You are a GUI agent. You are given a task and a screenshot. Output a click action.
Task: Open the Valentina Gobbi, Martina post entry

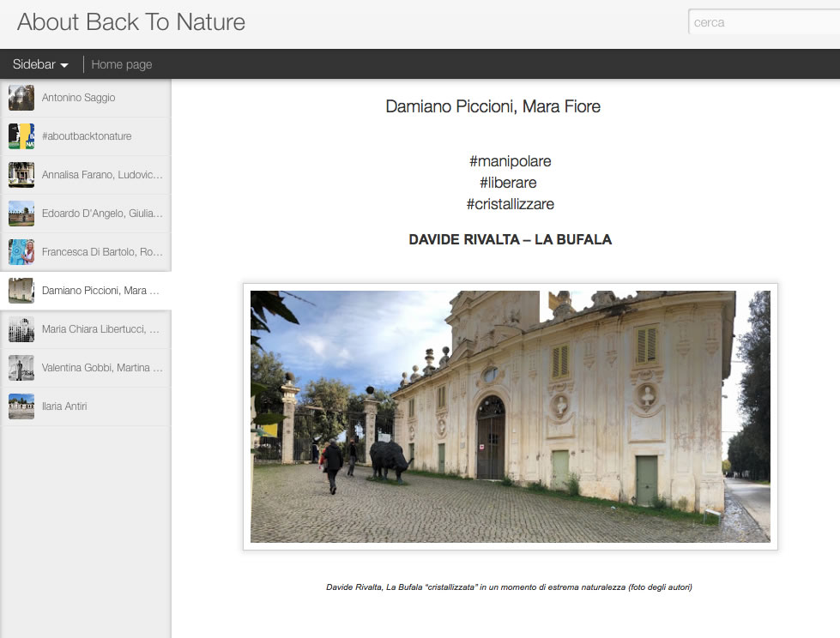tap(101, 368)
